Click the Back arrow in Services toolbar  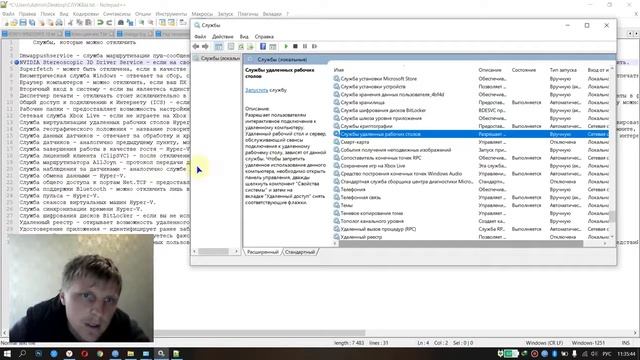coord(196,47)
